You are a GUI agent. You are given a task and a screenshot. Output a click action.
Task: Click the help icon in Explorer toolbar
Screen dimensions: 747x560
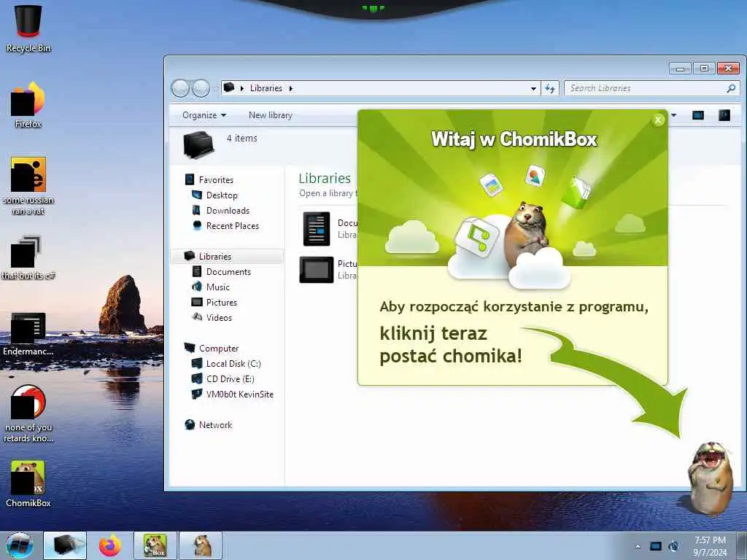tap(724, 115)
